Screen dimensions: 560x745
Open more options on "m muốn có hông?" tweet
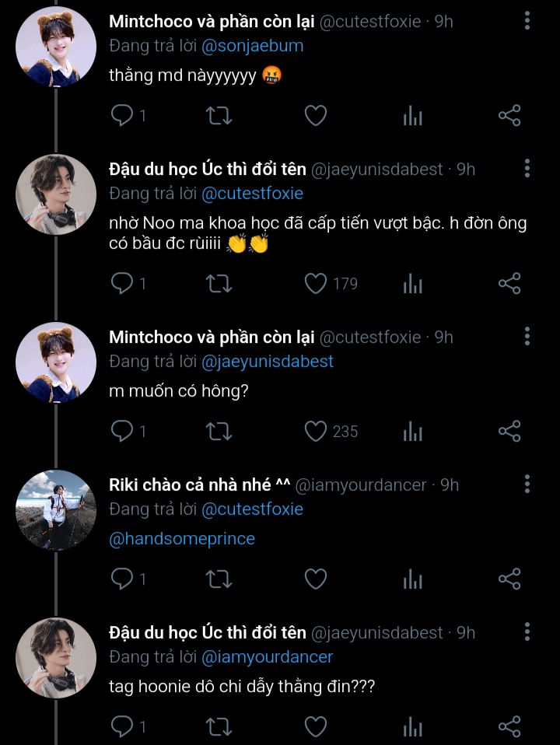tap(527, 337)
